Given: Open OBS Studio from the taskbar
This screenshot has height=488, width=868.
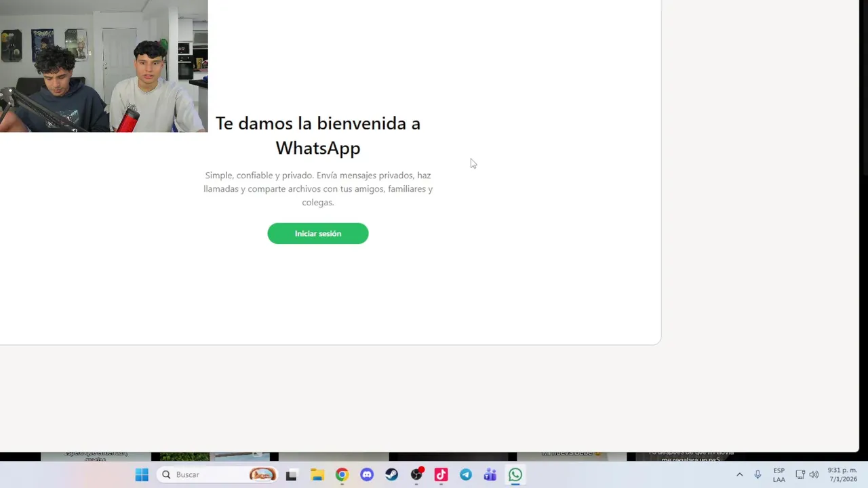Looking at the screenshot, I should [x=416, y=474].
